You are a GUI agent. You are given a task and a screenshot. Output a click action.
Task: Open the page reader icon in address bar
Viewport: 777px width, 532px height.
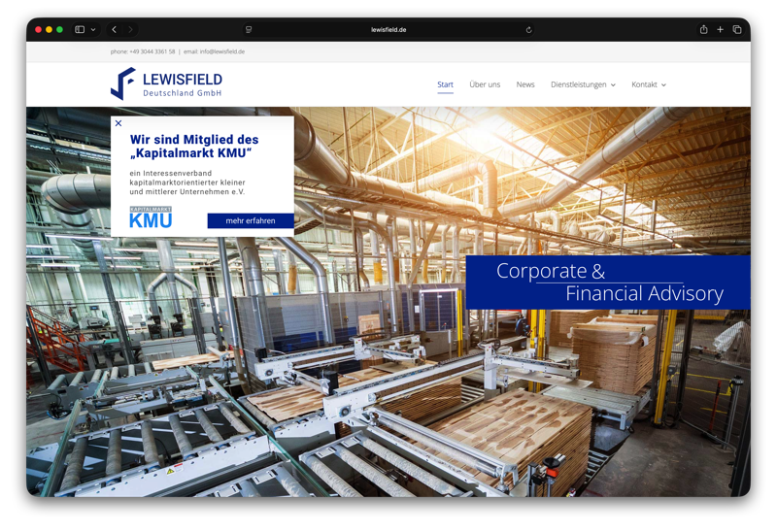pos(249,30)
